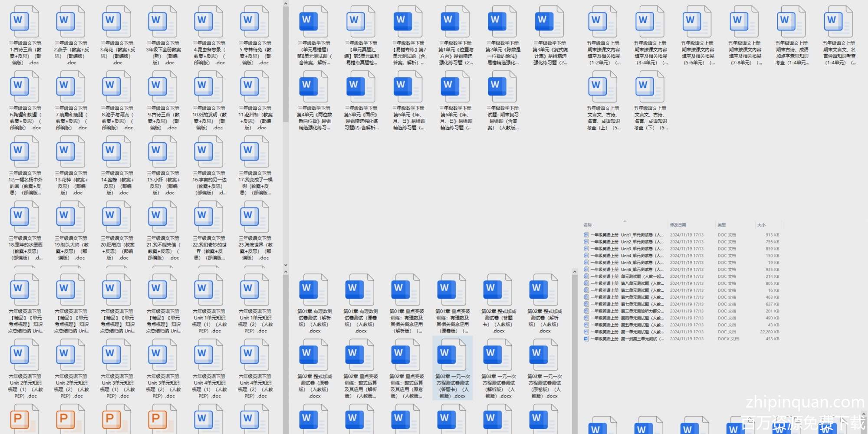868x434 pixels.
Task: Select the 三年级语文下册 2.燕子 Word file
Action: pos(71,22)
